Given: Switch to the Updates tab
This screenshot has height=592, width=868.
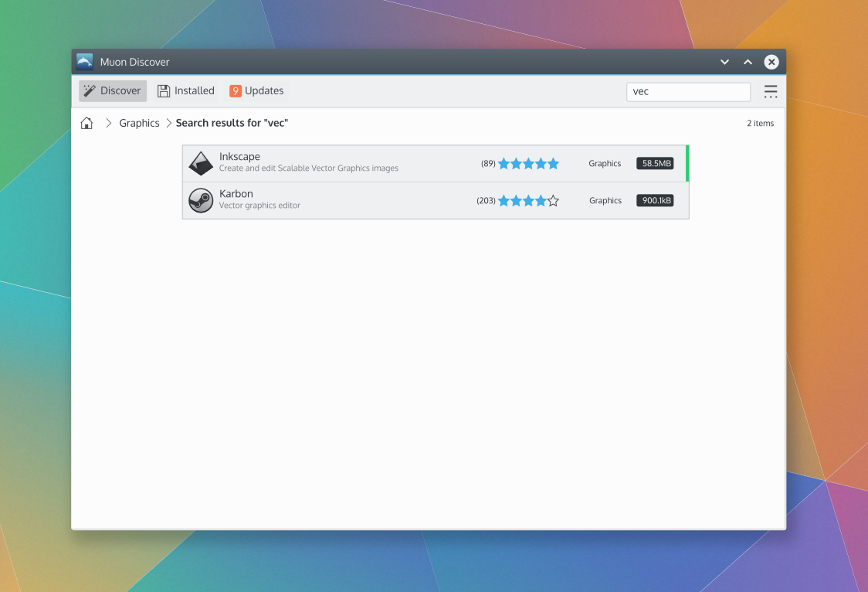Looking at the screenshot, I should 256,90.
